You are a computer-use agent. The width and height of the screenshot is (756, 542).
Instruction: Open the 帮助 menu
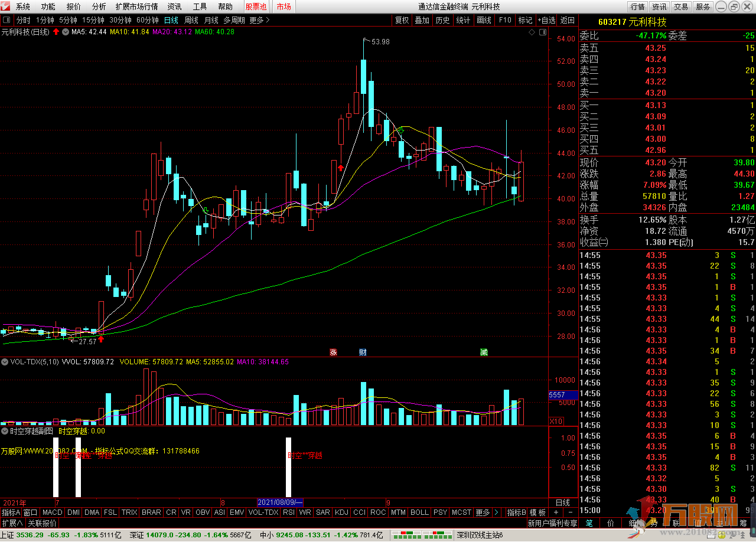pos(225,7)
